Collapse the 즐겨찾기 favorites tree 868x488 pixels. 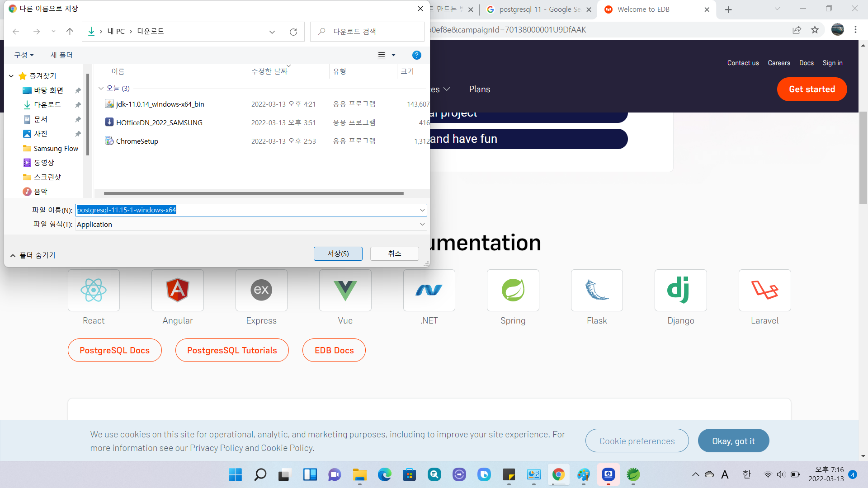(11, 76)
